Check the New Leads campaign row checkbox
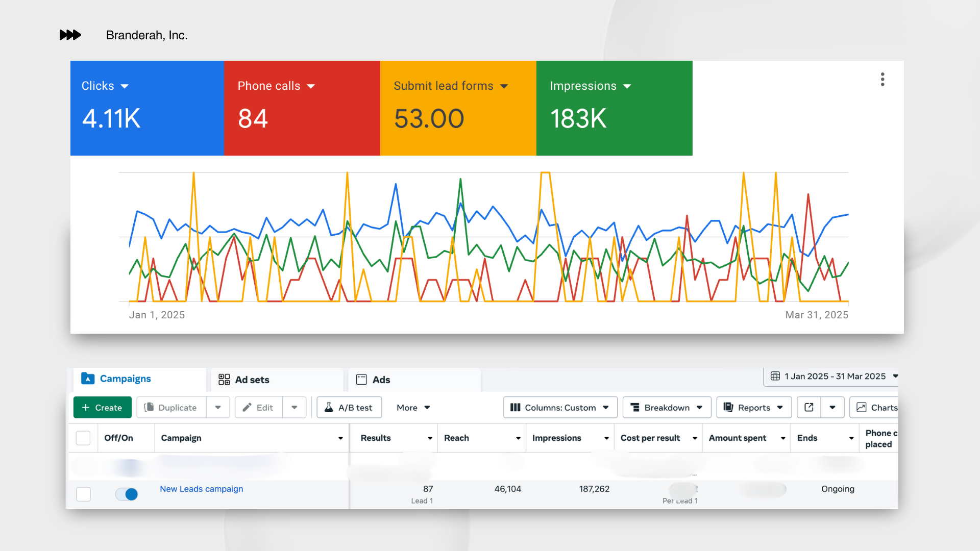This screenshot has width=980, height=551. (x=83, y=494)
